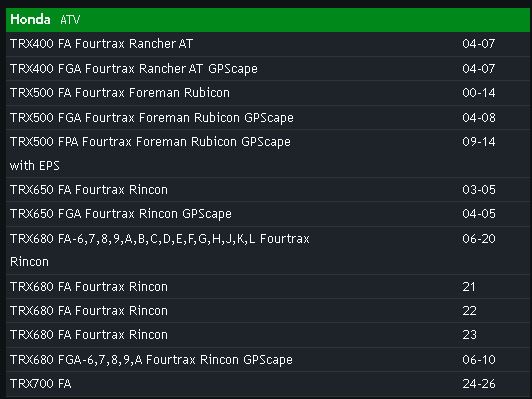
Task: Select TRX400 FGA Fourtrax Rancher AT GPScape
Action: [x=268, y=69]
